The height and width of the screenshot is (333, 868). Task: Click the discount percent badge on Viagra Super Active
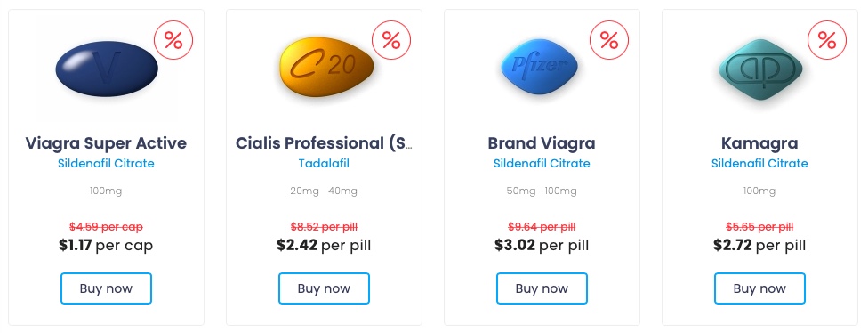click(173, 40)
